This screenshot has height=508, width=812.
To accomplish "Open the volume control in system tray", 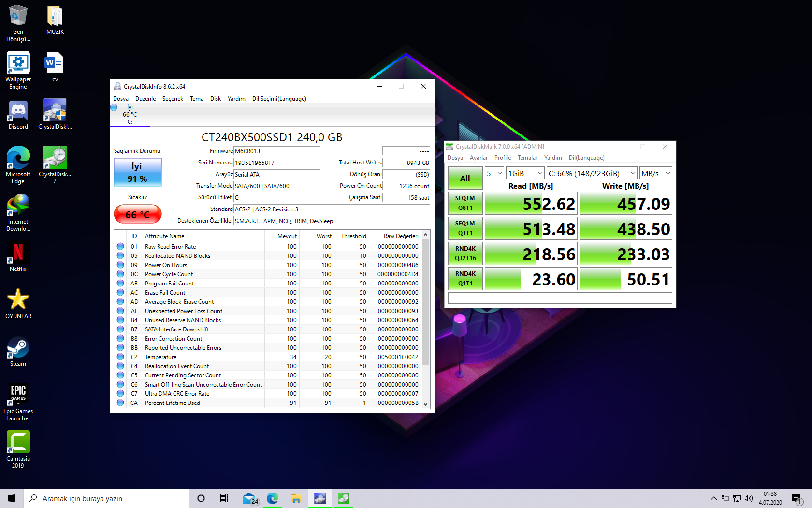I will [x=749, y=498].
